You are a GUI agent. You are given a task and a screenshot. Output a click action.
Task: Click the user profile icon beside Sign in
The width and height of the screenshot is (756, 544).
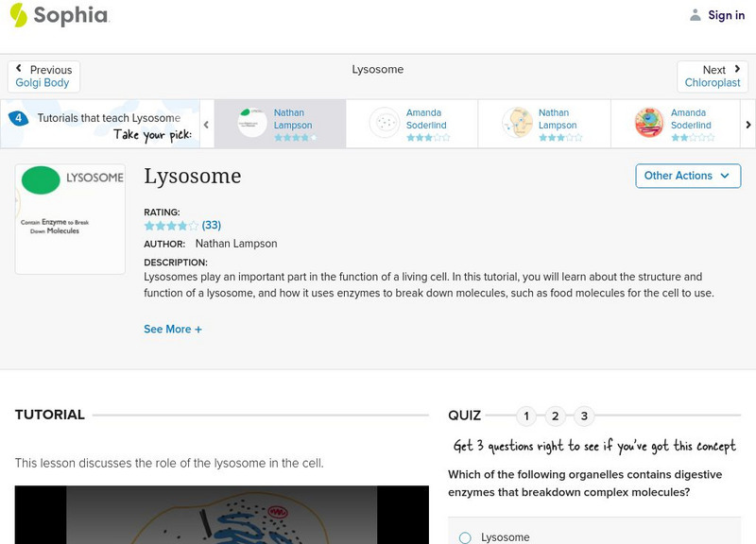696,15
